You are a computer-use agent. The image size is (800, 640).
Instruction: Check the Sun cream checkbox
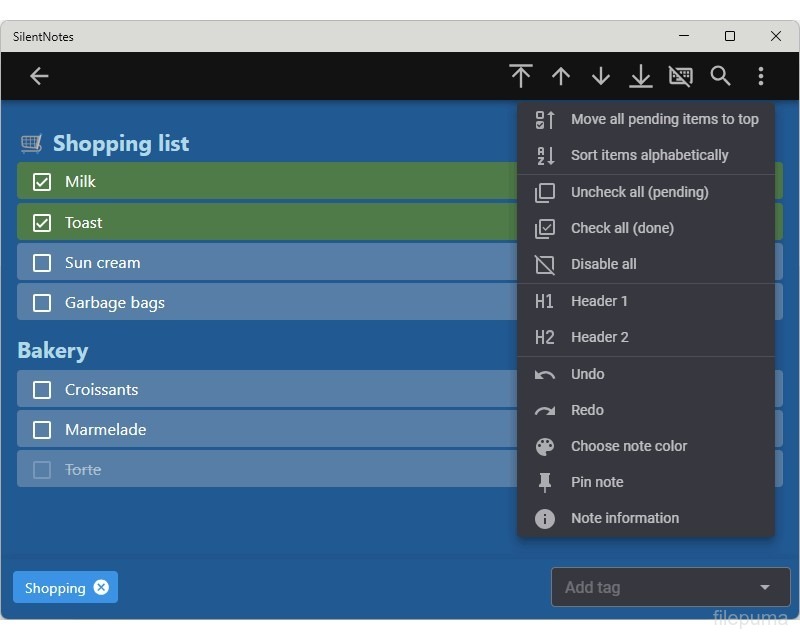pos(42,263)
